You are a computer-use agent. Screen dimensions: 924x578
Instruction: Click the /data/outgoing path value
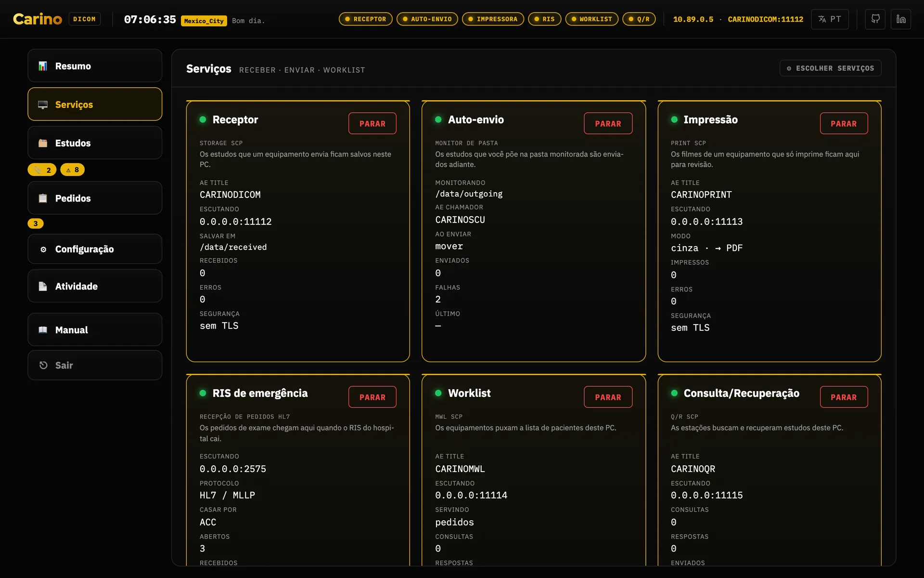click(469, 194)
